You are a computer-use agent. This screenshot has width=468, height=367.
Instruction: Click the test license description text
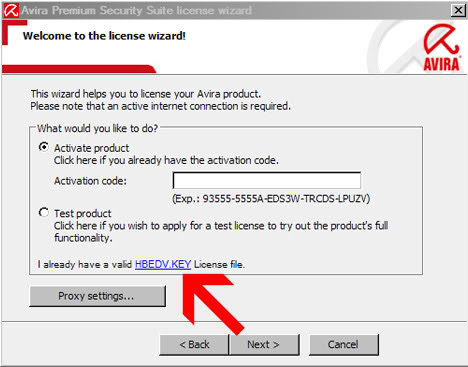click(221, 232)
